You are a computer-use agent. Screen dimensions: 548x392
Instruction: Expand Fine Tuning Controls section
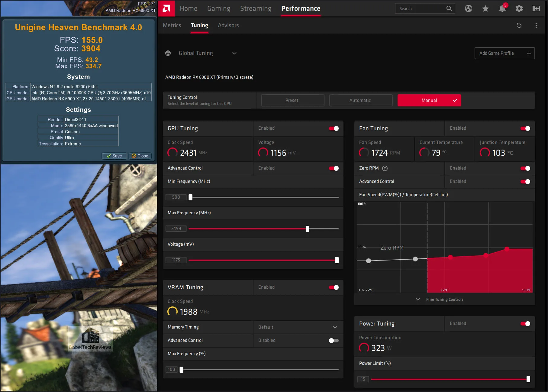click(x=444, y=299)
